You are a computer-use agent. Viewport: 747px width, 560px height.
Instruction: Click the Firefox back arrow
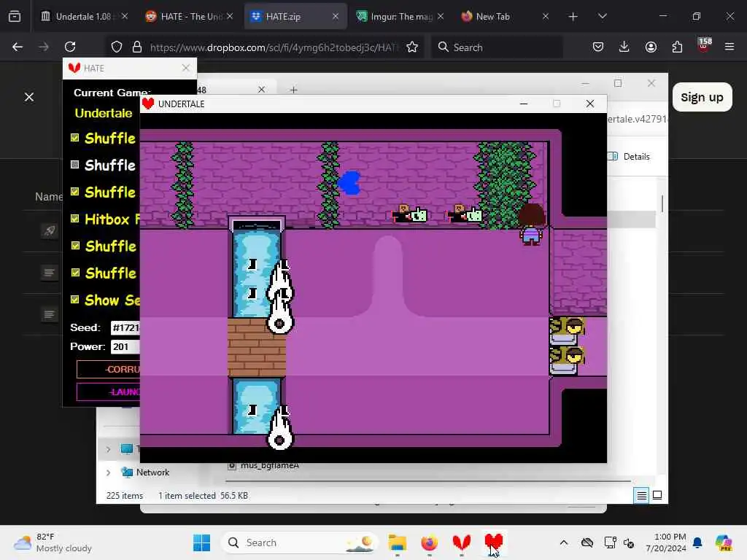coord(18,47)
